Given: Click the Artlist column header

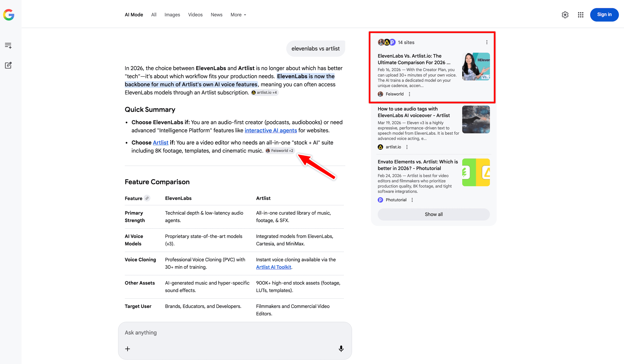Looking at the screenshot, I should tap(263, 198).
